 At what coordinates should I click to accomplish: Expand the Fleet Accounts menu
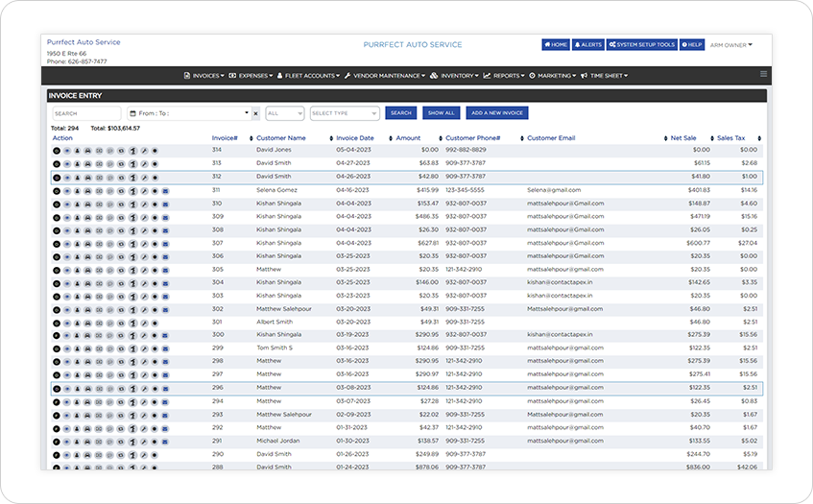click(x=308, y=76)
